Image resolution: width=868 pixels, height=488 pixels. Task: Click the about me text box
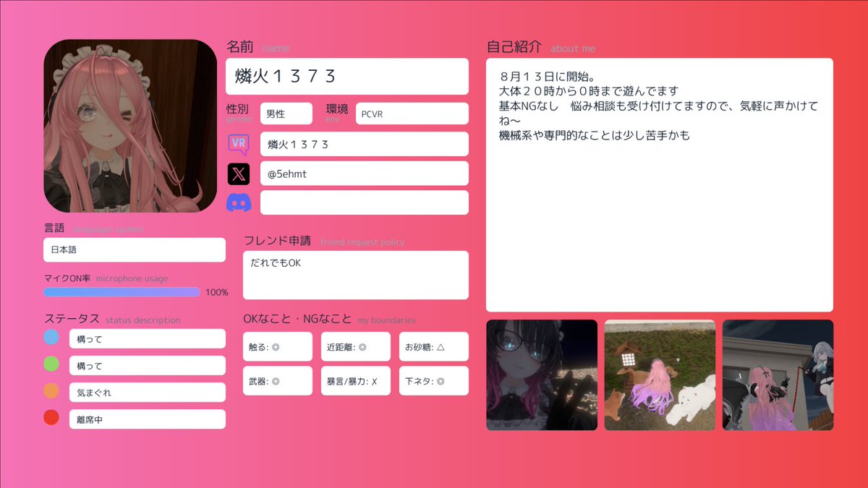(660, 185)
